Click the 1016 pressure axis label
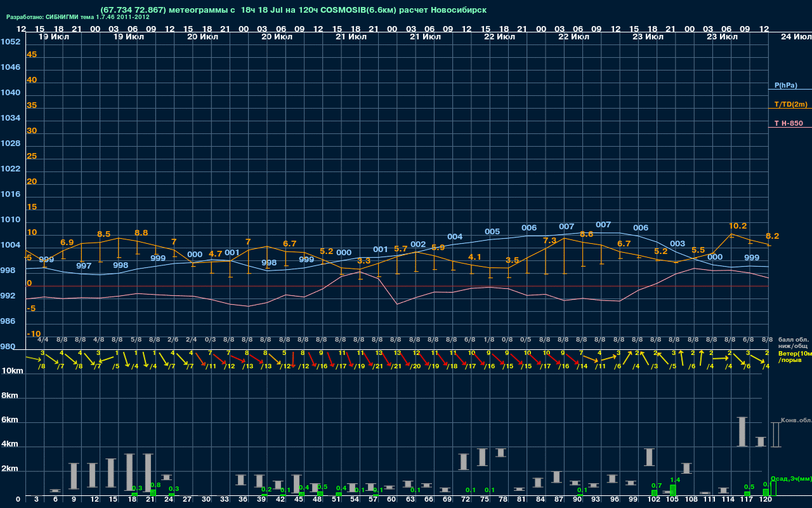 tap(10, 194)
